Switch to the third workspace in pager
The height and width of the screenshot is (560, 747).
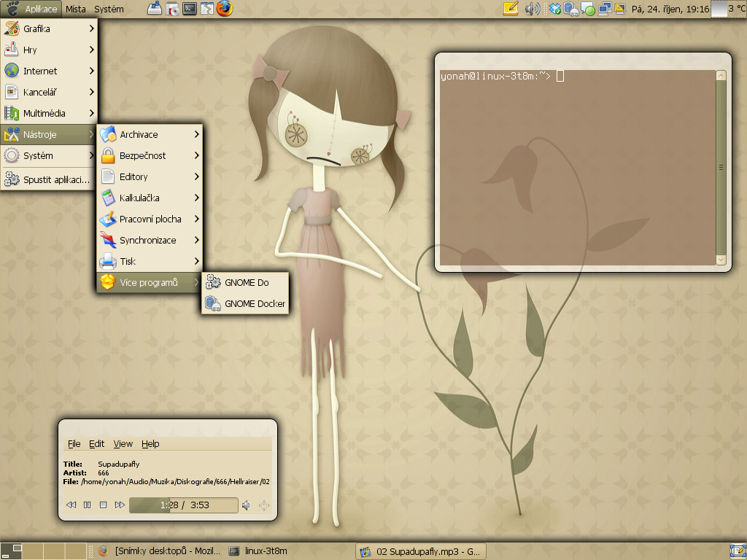[54, 551]
